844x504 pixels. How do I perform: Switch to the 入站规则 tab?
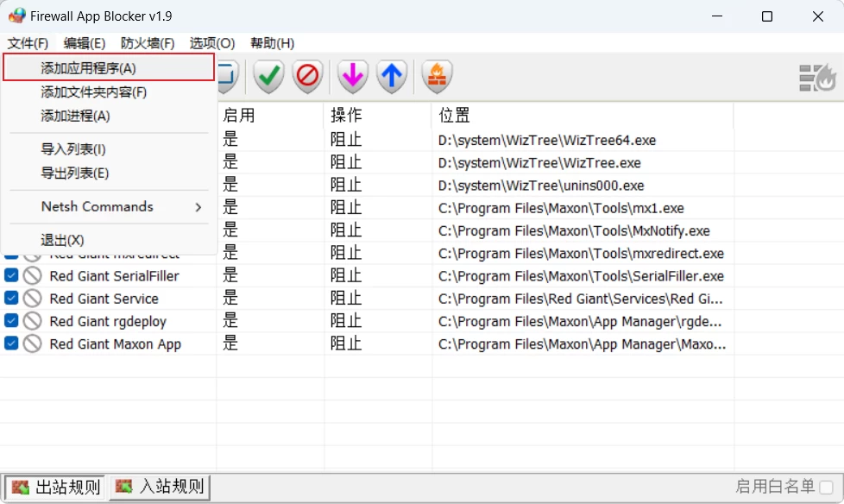click(x=160, y=488)
